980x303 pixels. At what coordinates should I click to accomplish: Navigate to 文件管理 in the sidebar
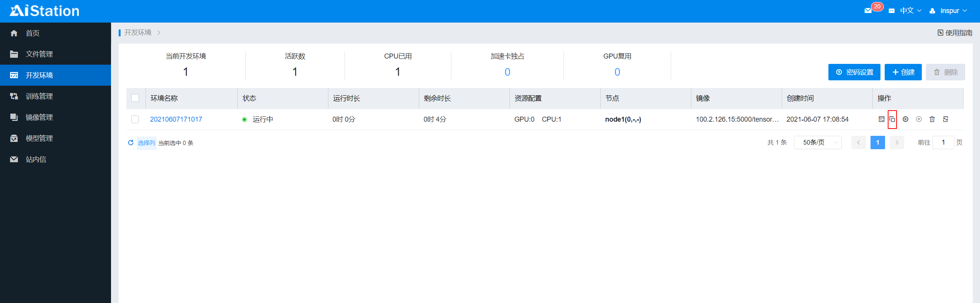(x=39, y=54)
